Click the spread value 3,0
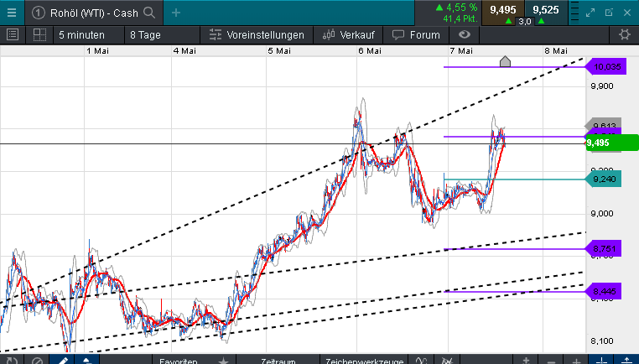Screen dimensions: 639x364 [524, 22]
